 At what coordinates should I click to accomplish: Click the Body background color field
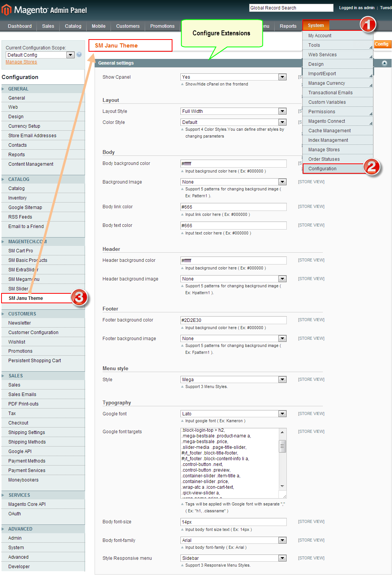click(234, 164)
